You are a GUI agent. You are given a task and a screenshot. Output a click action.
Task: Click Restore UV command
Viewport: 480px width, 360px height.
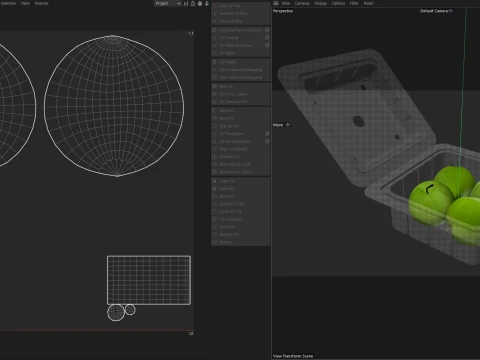point(241,235)
